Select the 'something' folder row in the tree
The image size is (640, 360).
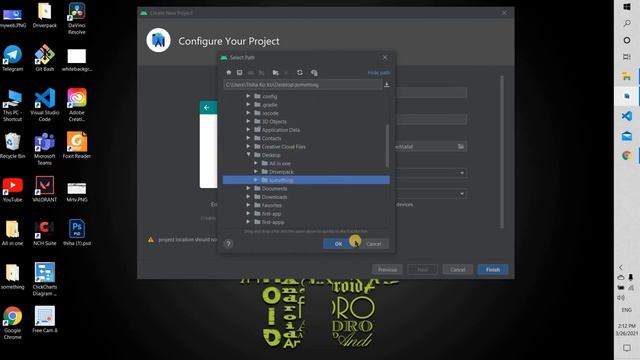tap(306, 180)
